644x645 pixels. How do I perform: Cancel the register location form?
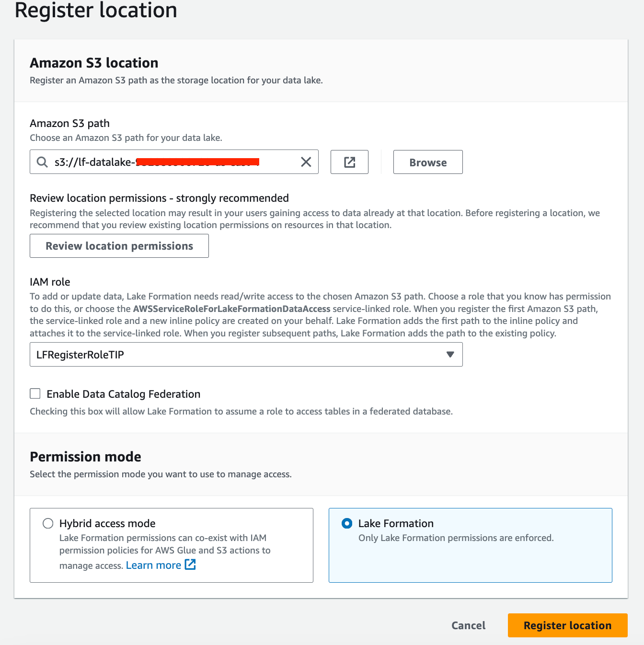(x=468, y=625)
